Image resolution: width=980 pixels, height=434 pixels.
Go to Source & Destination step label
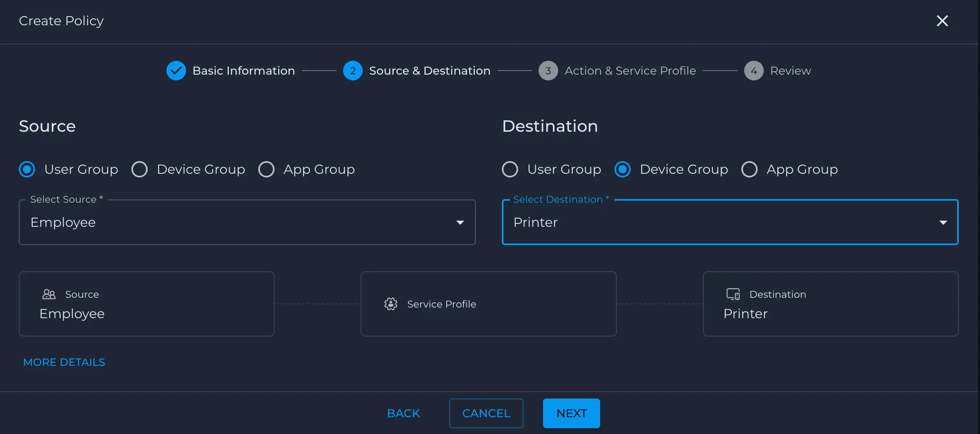[x=430, y=71]
